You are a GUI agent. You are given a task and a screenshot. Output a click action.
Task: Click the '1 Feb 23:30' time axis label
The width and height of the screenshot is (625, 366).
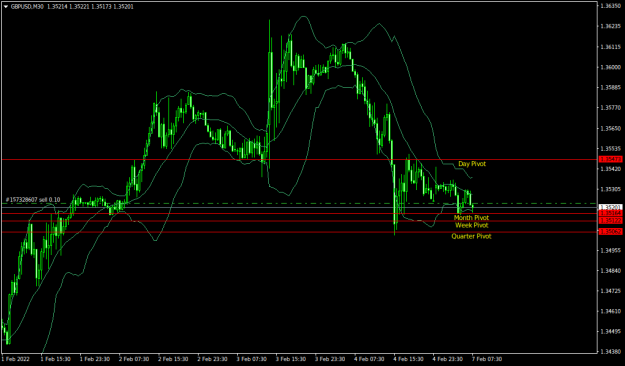96,359
